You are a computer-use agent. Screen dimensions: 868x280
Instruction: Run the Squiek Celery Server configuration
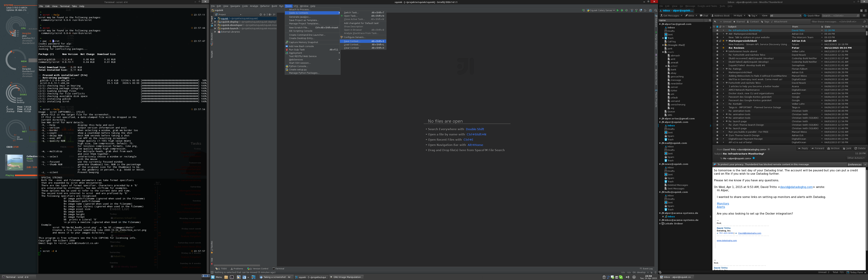tap(618, 10)
